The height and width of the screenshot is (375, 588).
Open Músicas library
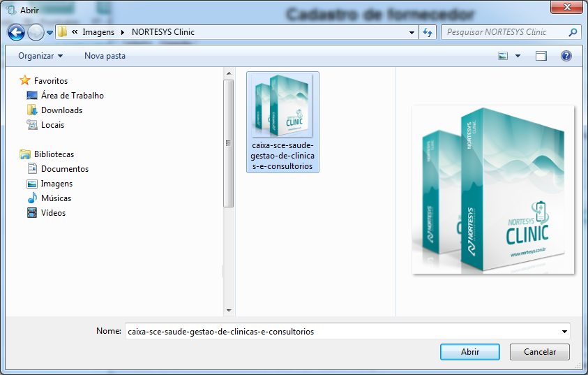click(56, 198)
